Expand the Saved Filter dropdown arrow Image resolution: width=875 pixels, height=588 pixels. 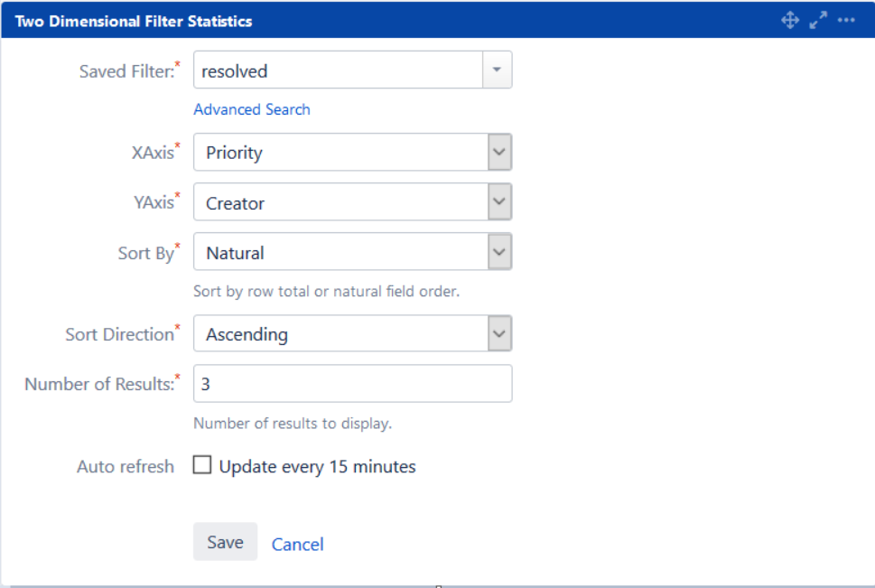[497, 70]
